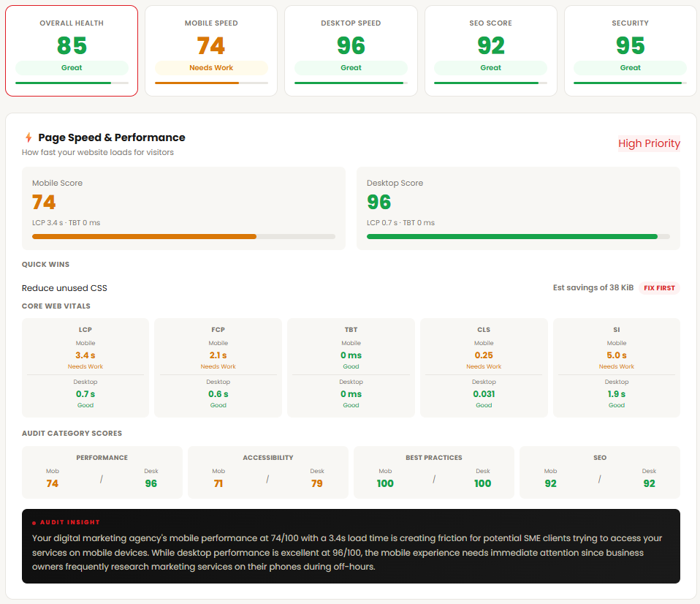Image resolution: width=700 pixels, height=604 pixels.
Task: Open the Security score card
Action: coord(631,50)
